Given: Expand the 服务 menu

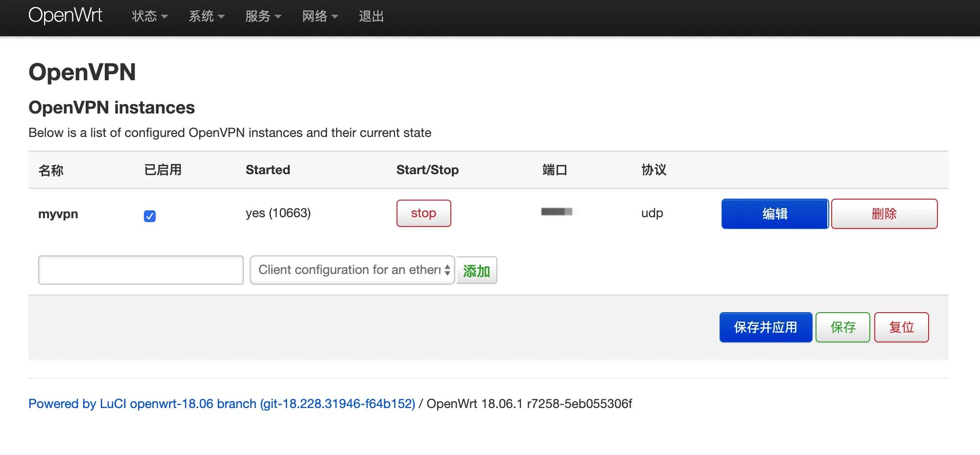Looking at the screenshot, I should click(x=263, y=16).
